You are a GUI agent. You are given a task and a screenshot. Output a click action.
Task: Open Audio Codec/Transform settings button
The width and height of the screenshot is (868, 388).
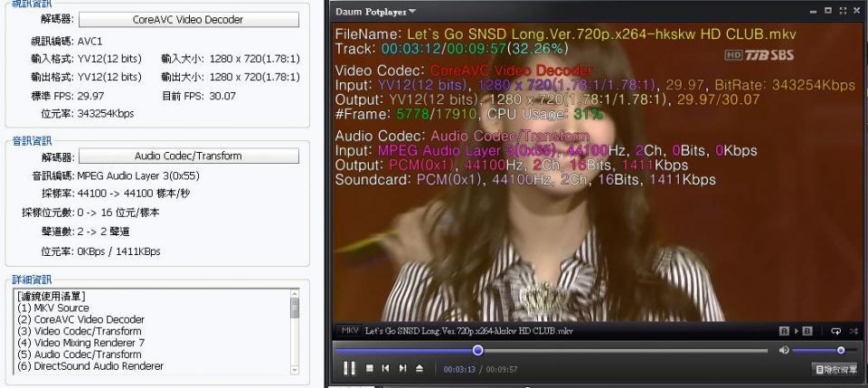[189, 156]
